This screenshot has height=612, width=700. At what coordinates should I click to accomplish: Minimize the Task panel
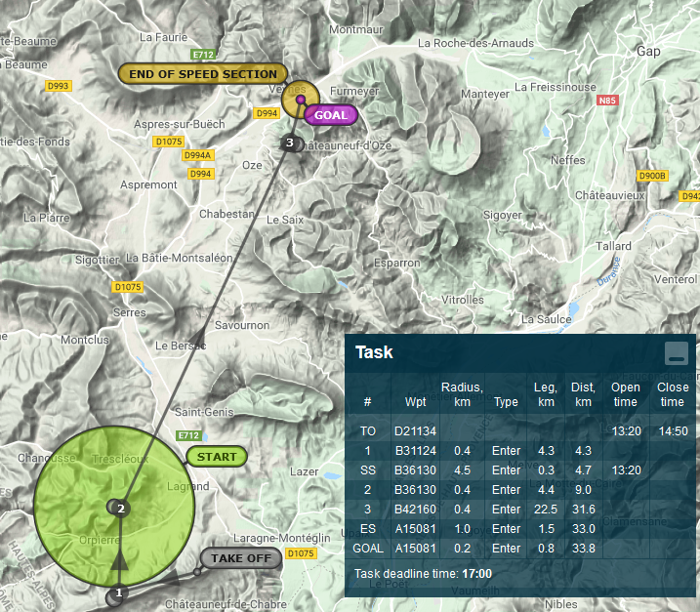(677, 353)
